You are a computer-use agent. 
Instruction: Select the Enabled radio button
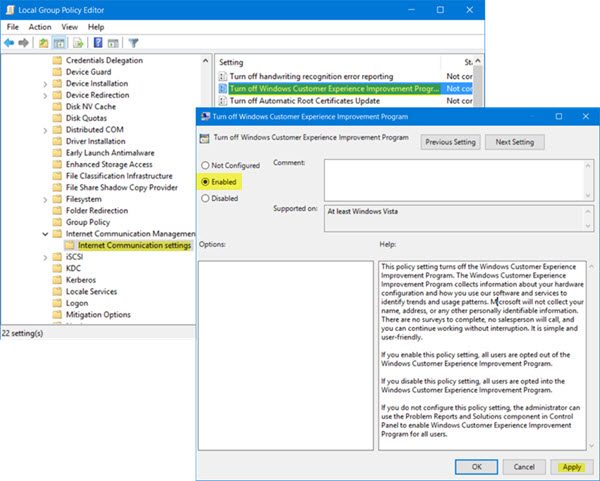(205, 182)
